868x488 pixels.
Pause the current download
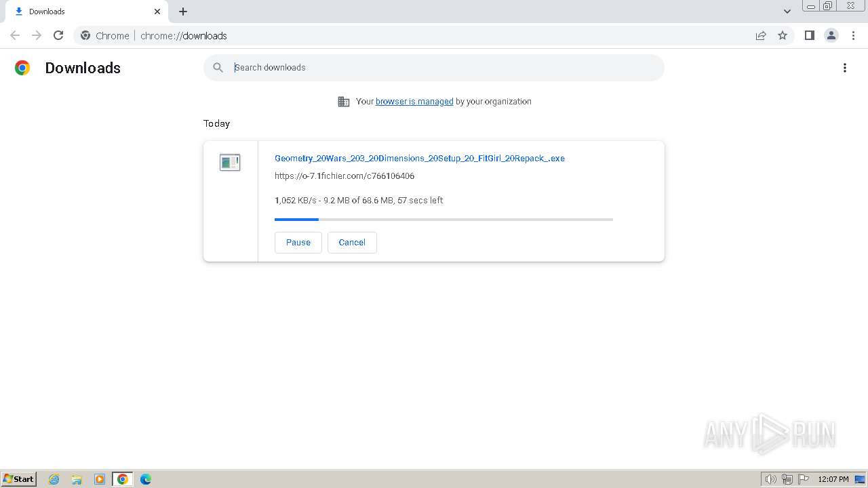[298, 243]
